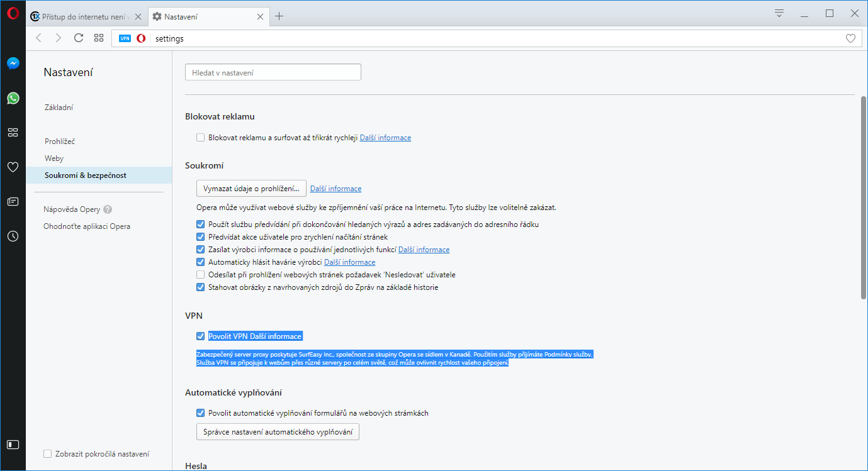Toggle the sidebar panel icon at bottom

(13, 445)
